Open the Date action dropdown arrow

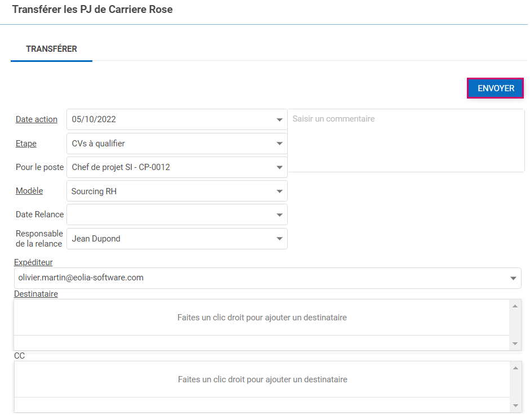tap(279, 120)
